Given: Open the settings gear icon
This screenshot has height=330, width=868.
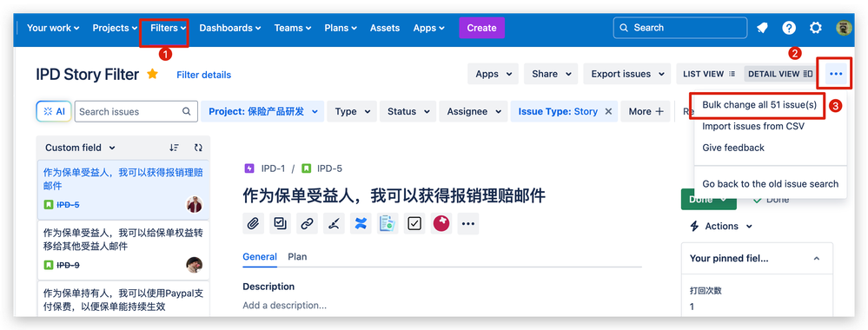Looking at the screenshot, I should (x=815, y=28).
